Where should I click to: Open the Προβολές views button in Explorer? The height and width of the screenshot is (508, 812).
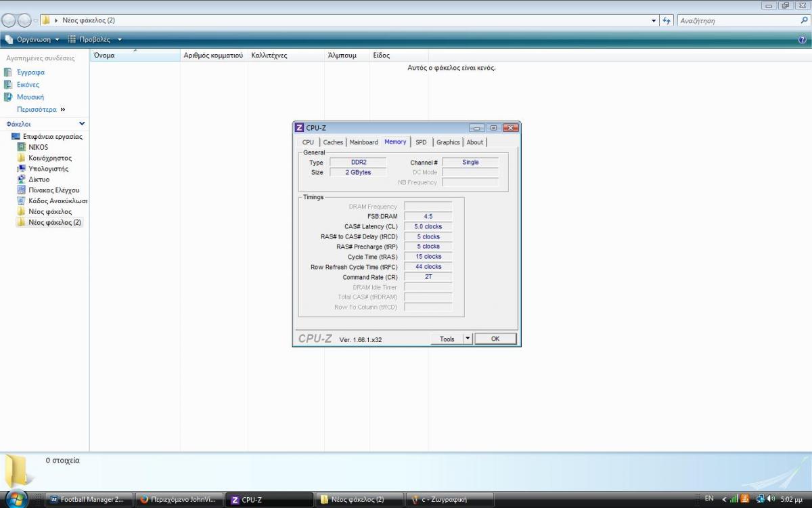(x=89, y=39)
